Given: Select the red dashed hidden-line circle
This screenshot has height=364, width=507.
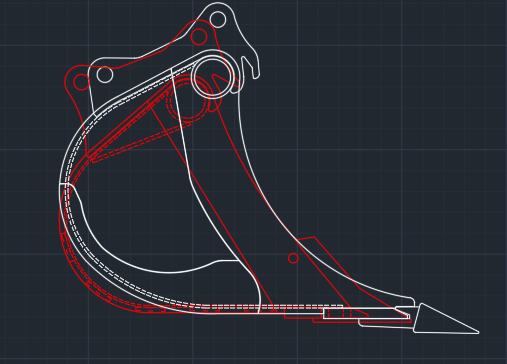Looking at the screenshot, I should point(187,100).
